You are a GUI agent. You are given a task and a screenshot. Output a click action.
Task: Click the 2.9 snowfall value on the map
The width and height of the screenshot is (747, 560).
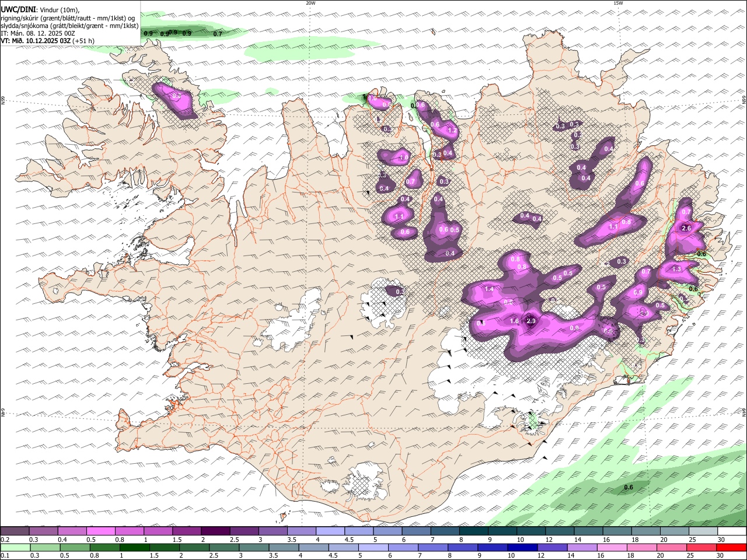pos(531,321)
